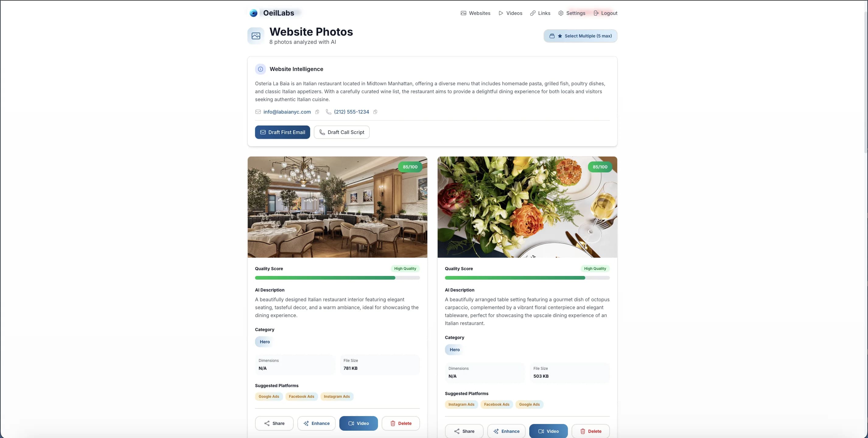Click Draft First Email button
Viewport: 868px width, 438px height.
(282, 132)
